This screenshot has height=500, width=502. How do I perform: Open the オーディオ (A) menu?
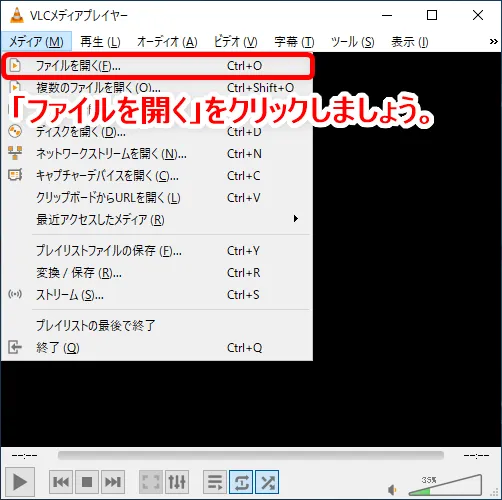click(167, 42)
